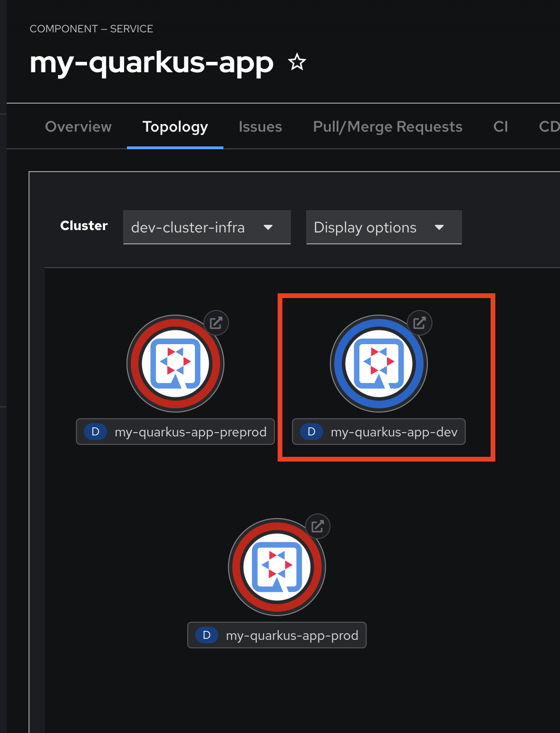Go to Pull/Merge Requests tab

pos(388,127)
